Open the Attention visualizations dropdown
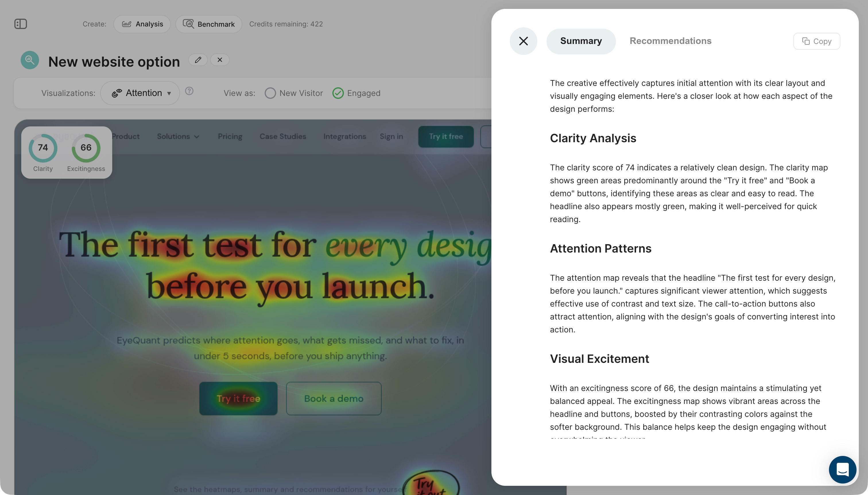The height and width of the screenshot is (495, 868). [140, 93]
